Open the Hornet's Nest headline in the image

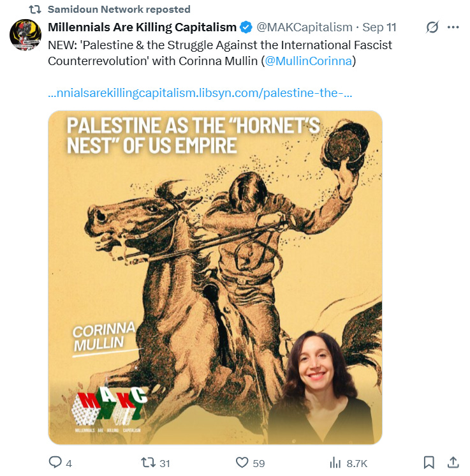coord(193,135)
